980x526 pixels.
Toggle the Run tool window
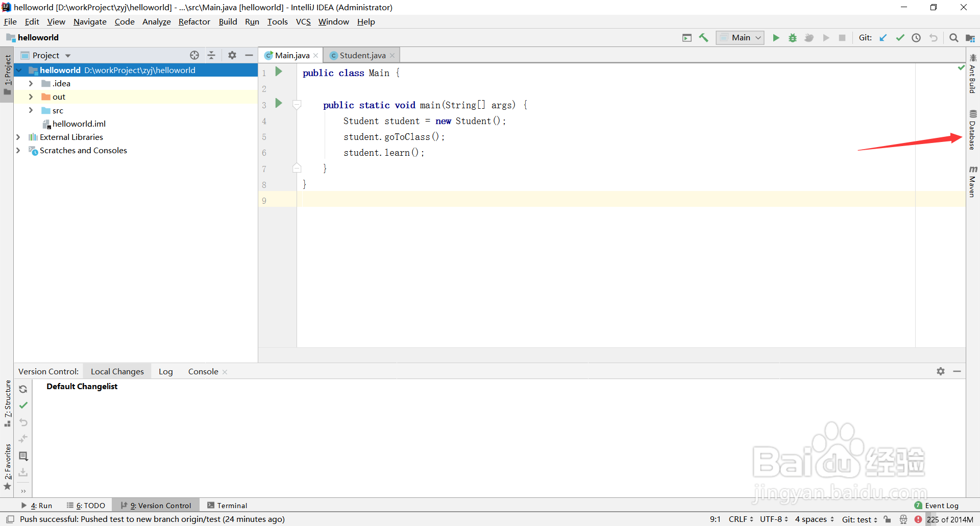point(36,506)
